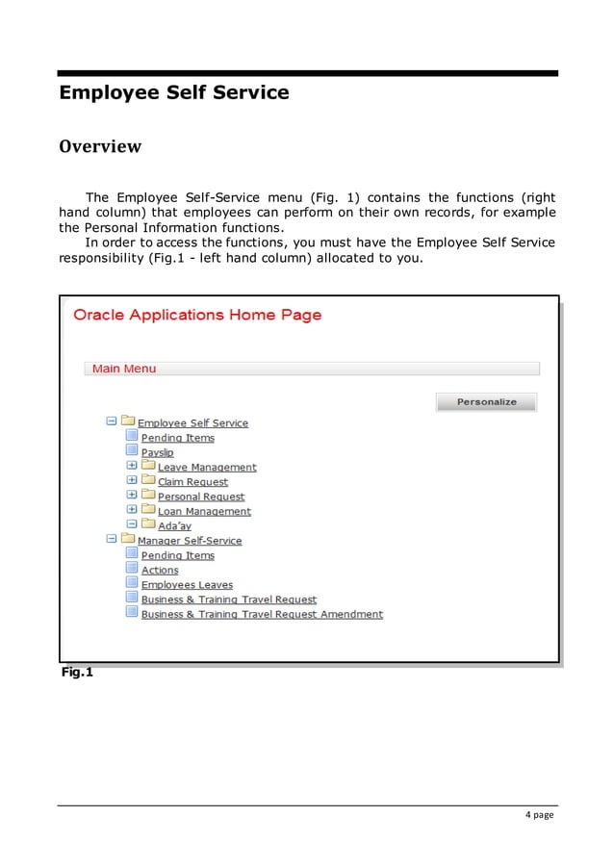Open the Employees Leaves link
This screenshot has width=614, height=868.
point(187,585)
